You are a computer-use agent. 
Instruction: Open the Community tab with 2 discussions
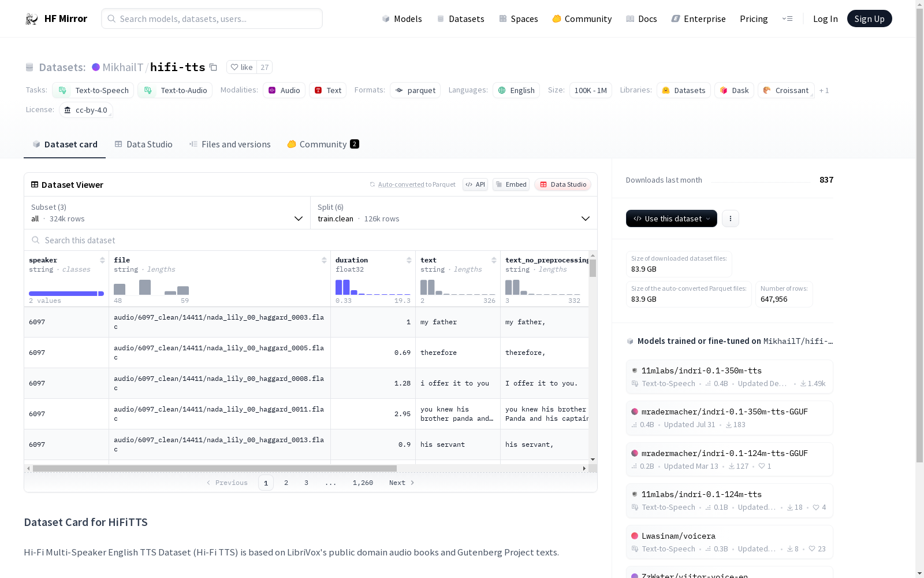point(323,144)
